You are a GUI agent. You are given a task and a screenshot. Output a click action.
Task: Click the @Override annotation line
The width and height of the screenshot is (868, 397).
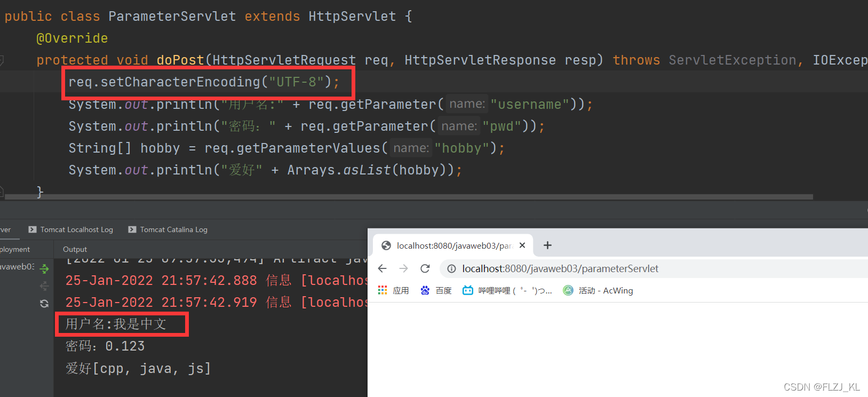click(72, 38)
